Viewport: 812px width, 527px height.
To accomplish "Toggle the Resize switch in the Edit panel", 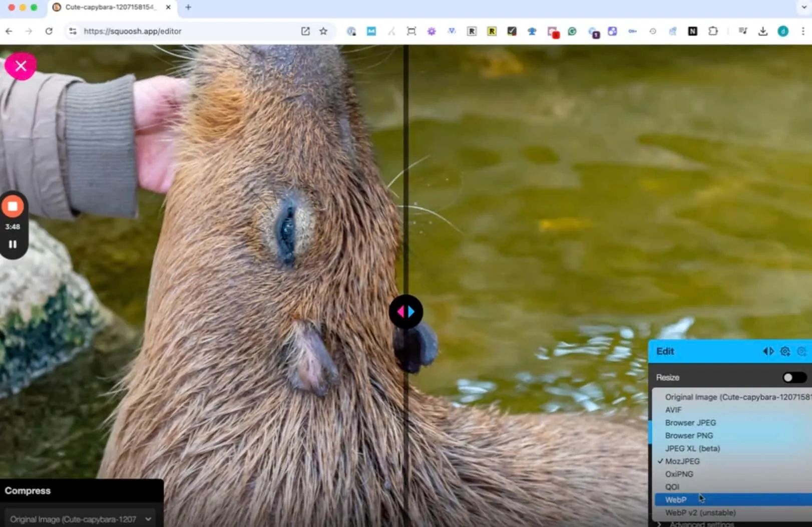I will (794, 377).
